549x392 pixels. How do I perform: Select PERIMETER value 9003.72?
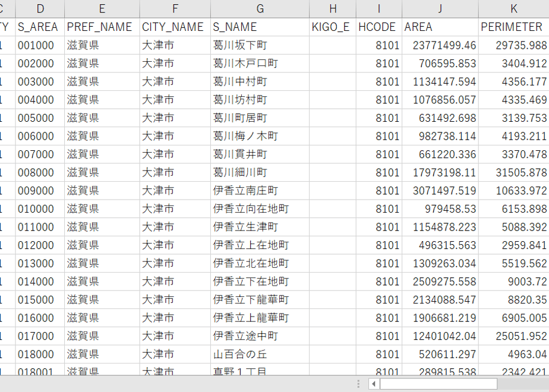coord(513,282)
